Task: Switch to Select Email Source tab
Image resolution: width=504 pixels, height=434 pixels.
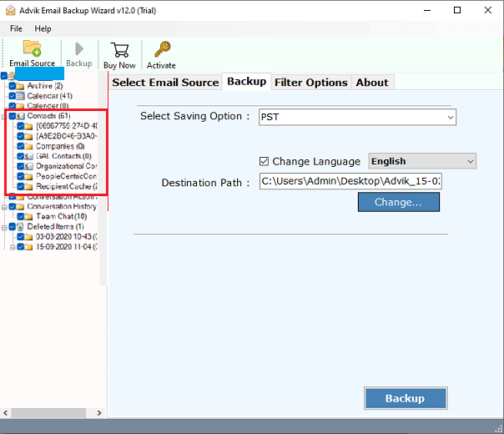Action: 165,83
